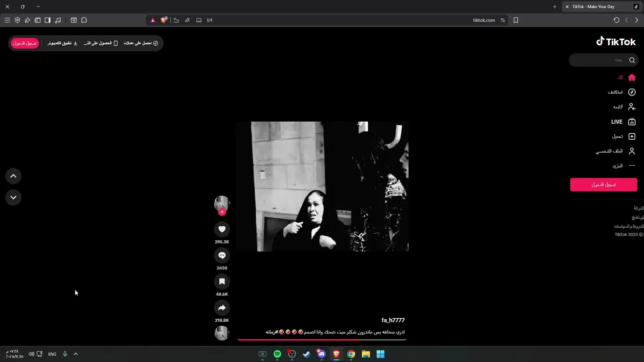Bookmark this page with the bookmark icon
The width and height of the screenshot is (644, 362).
516,20
